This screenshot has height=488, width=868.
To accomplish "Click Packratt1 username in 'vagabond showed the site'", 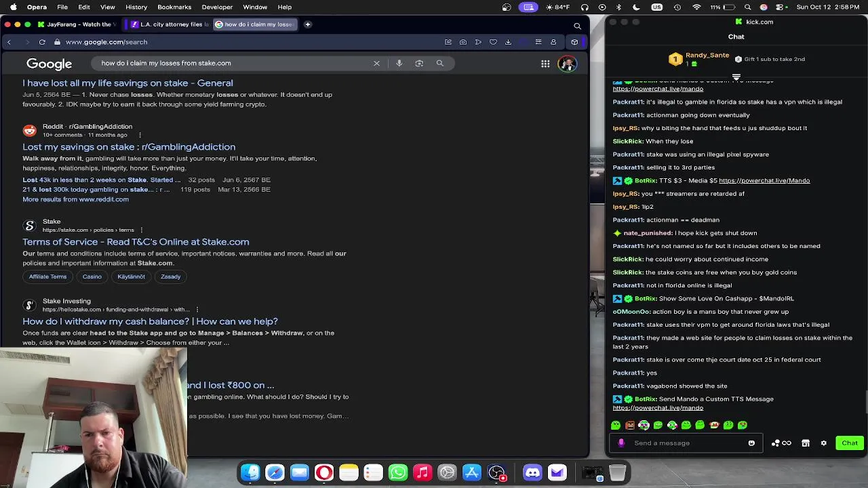I will 628,386.
